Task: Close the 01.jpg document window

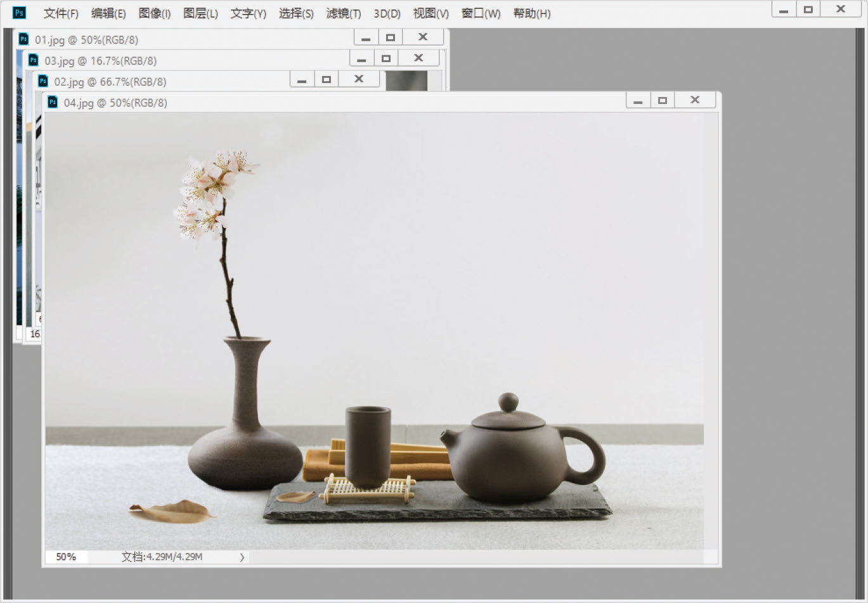Action: [423, 37]
